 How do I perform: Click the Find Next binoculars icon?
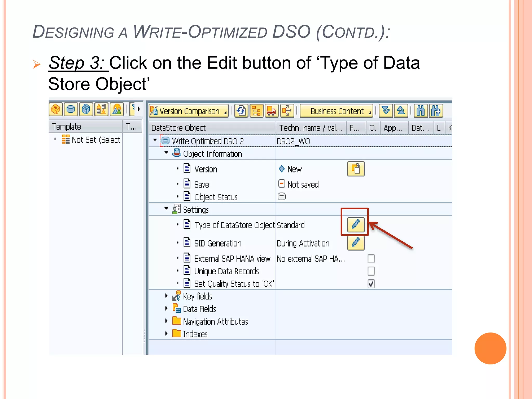click(436, 111)
